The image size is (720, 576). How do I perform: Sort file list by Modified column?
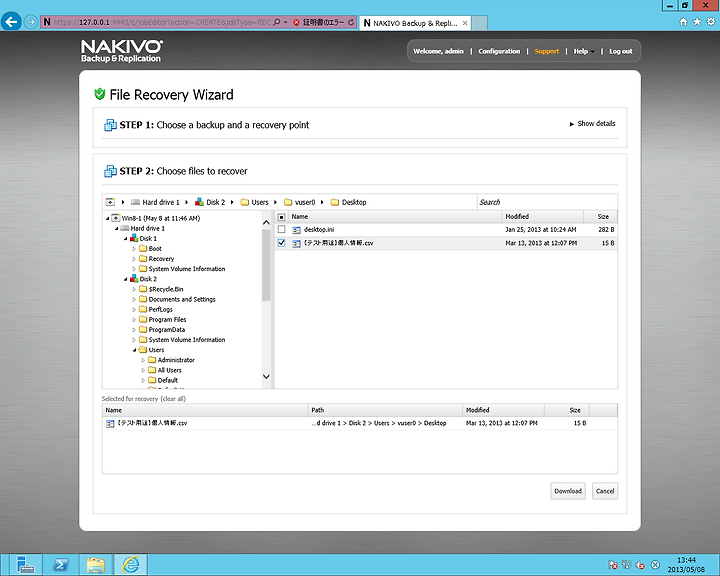543,217
